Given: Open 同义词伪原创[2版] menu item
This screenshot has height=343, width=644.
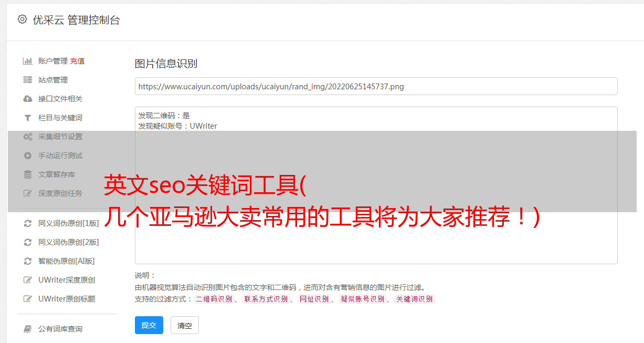Looking at the screenshot, I should click(x=68, y=242).
